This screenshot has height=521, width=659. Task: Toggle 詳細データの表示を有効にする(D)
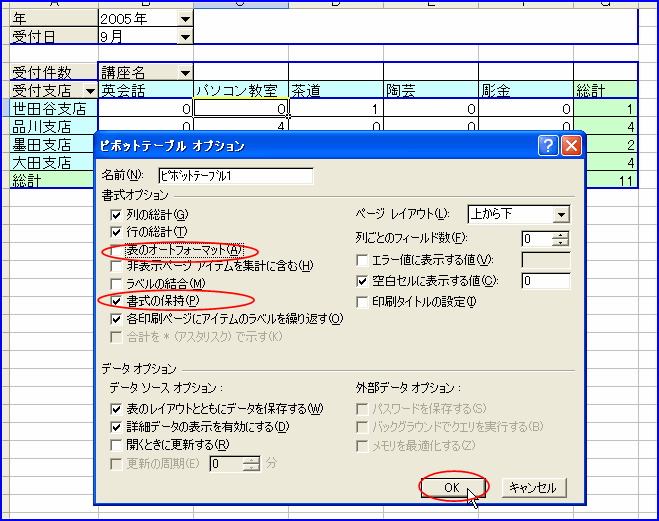(x=116, y=427)
